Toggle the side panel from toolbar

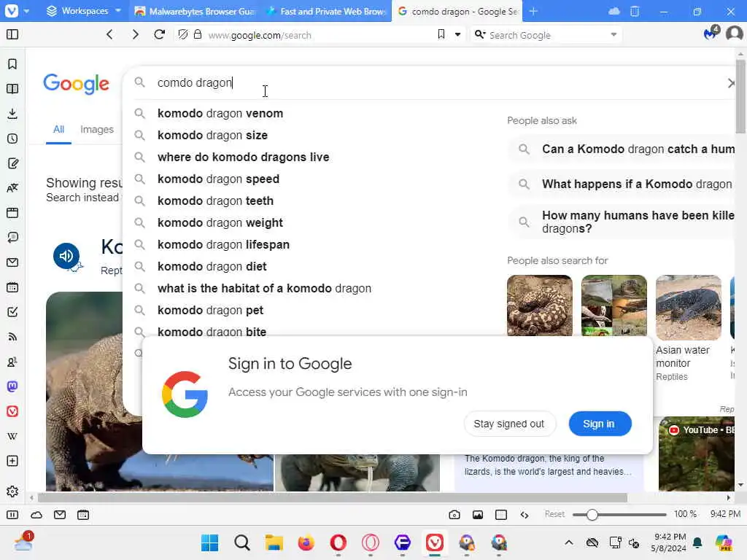pyautogui.click(x=12, y=34)
